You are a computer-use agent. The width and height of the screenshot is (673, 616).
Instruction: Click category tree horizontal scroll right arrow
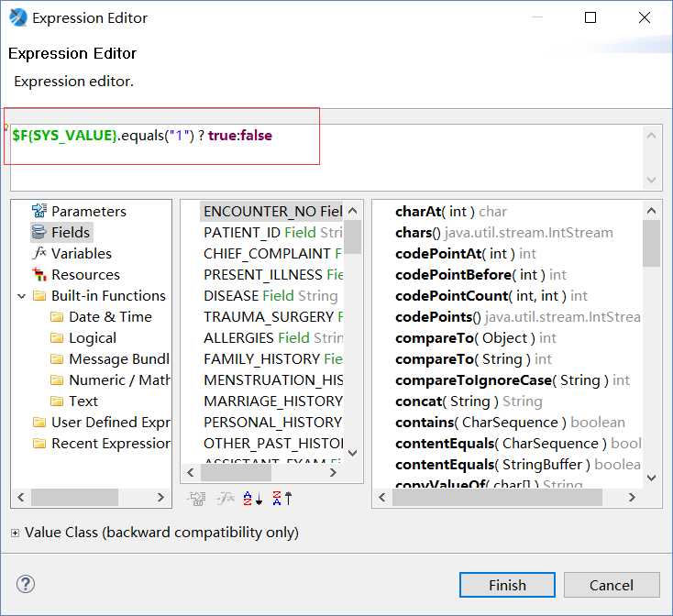[160, 497]
